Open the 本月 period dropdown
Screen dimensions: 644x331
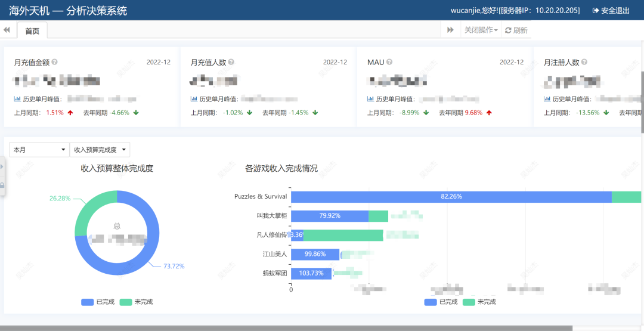tap(39, 150)
